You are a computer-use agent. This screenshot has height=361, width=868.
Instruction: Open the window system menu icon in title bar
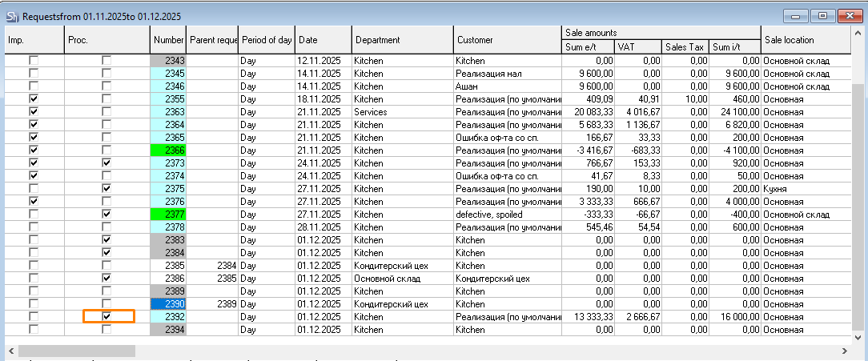tap(11, 16)
